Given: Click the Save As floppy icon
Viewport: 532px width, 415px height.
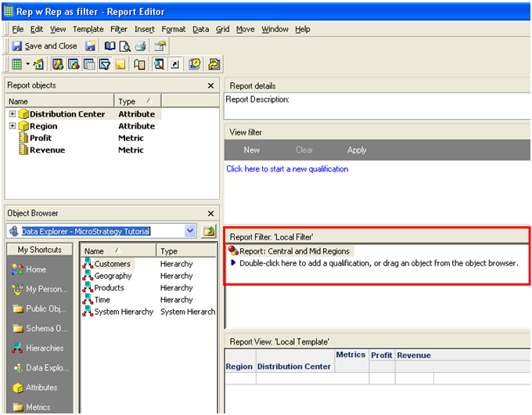Looking at the screenshot, I should [90, 46].
